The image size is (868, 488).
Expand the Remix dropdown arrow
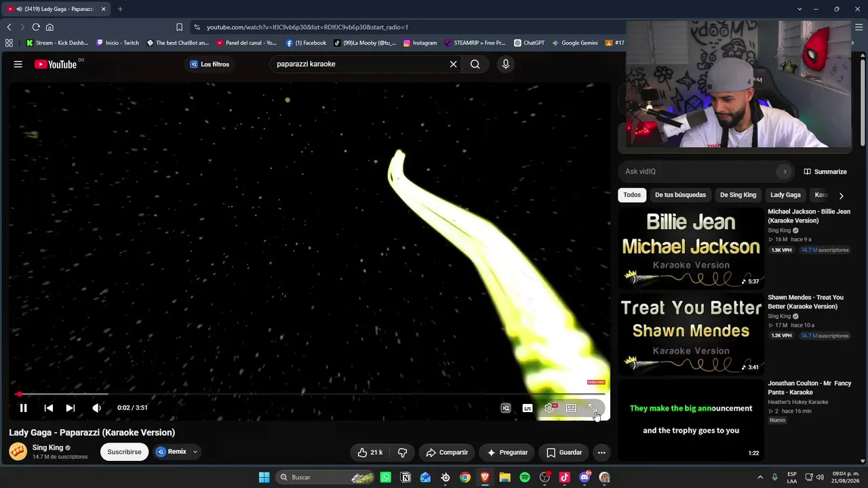195,452
